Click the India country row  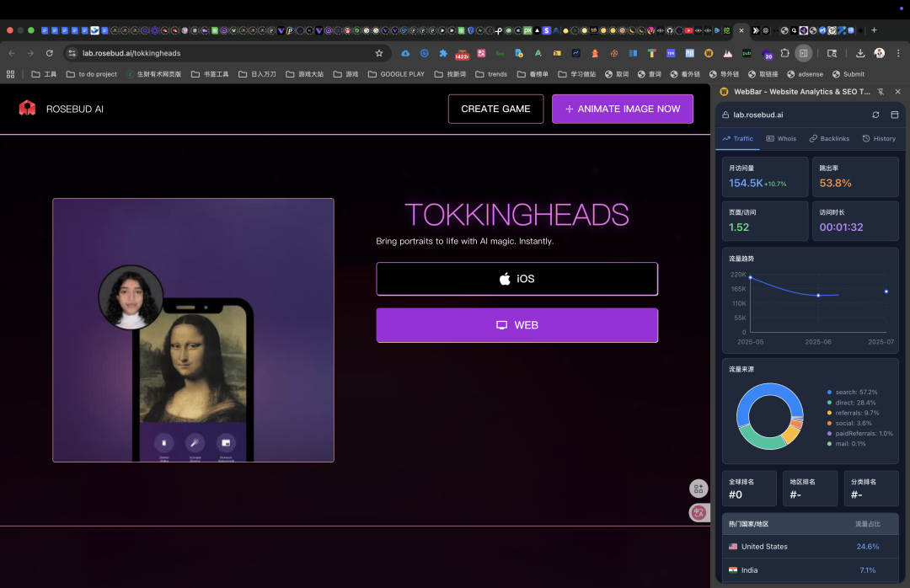click(x=811, y=570)
